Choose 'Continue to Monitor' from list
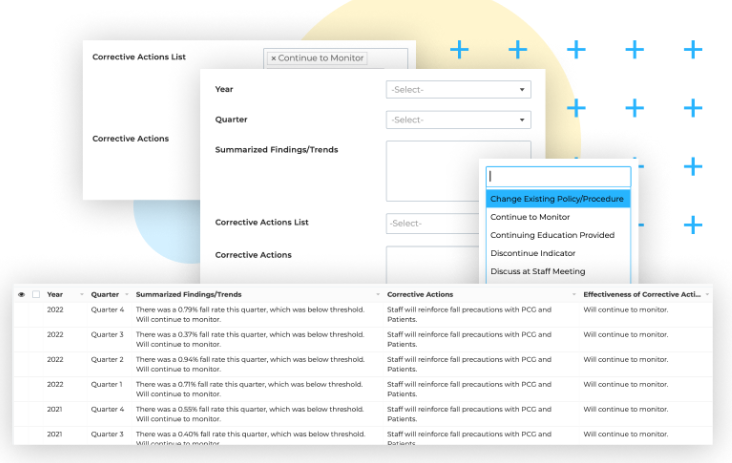This screenshot has width=732, height=463. pyautogui.click(x=530, y=217)
